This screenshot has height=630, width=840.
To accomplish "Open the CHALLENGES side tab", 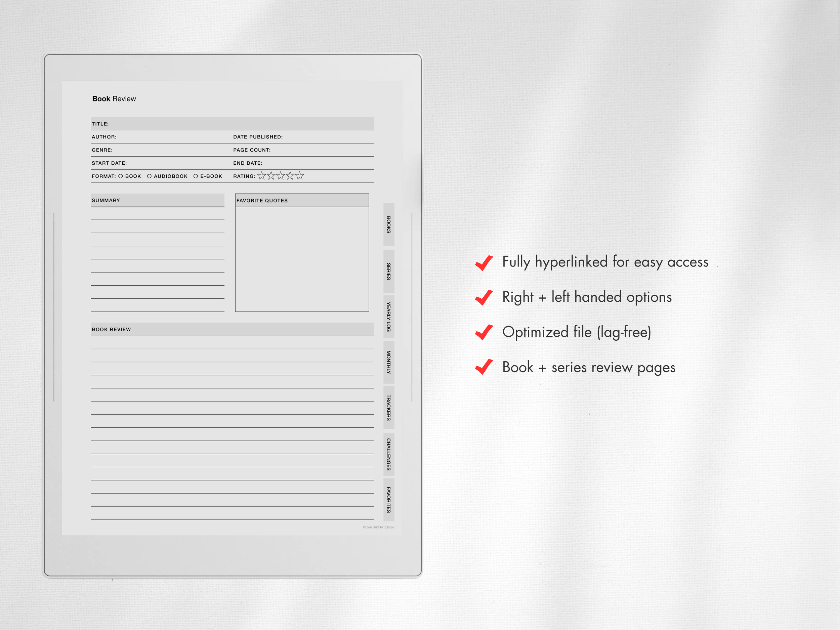I will [x=388, y=454].
